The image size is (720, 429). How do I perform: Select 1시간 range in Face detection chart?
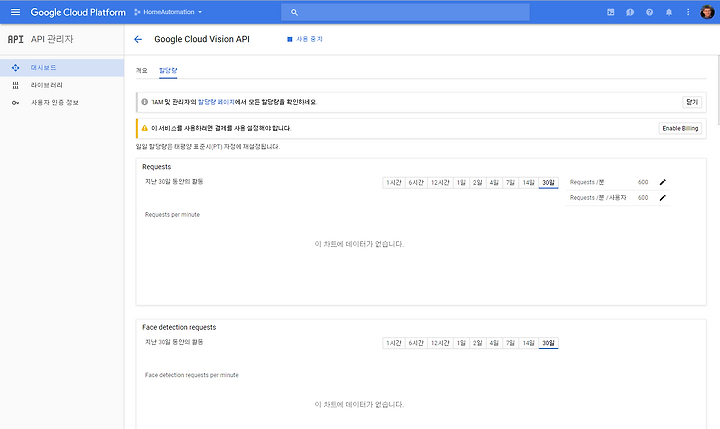click(x=394, y=343)
